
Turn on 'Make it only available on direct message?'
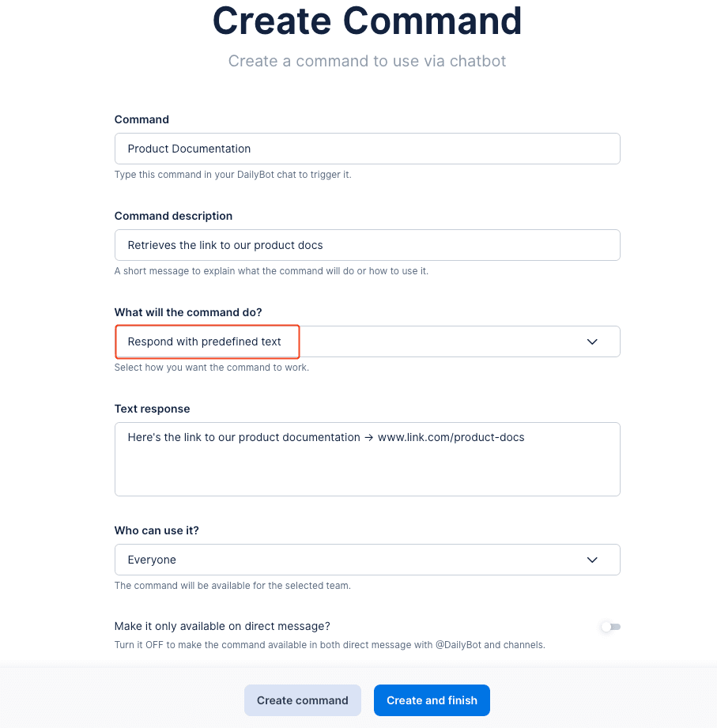609,626
